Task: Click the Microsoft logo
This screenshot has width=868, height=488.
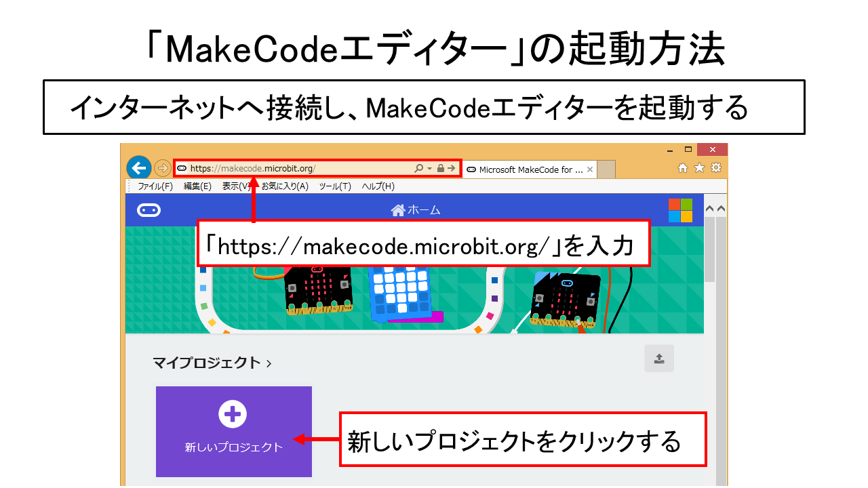Action: tap(680, 210)
